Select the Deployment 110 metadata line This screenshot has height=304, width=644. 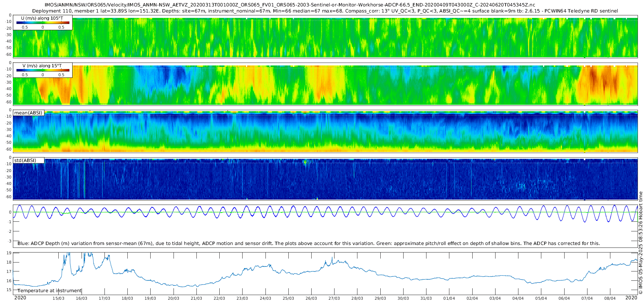(325, 11)
